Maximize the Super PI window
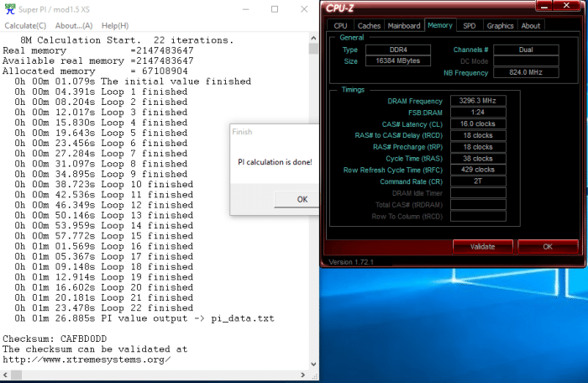 point(275,9)
